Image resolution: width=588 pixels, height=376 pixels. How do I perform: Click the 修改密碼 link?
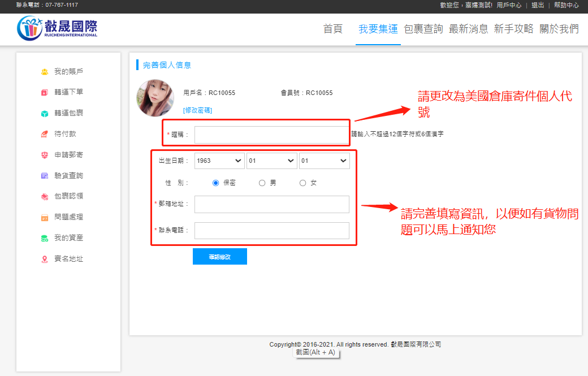[x=197, y=110]
